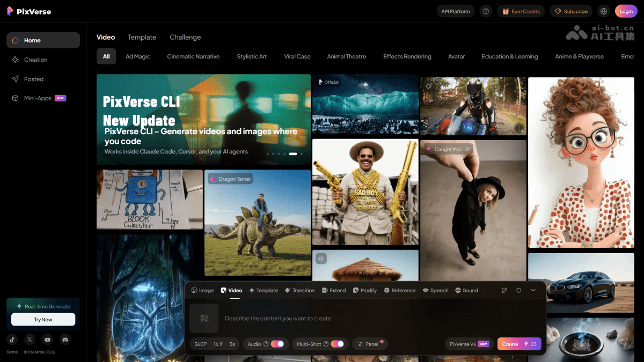Switch to the top Template tab beside Challenge
Screen dimensions: 644x362
tap(142, 37)
